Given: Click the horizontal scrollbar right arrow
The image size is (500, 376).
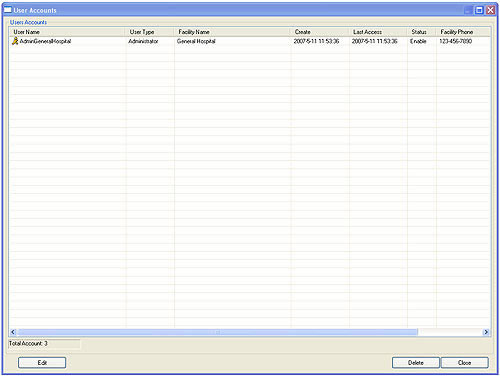Looking at the screenshot, I should pos(486,332).
